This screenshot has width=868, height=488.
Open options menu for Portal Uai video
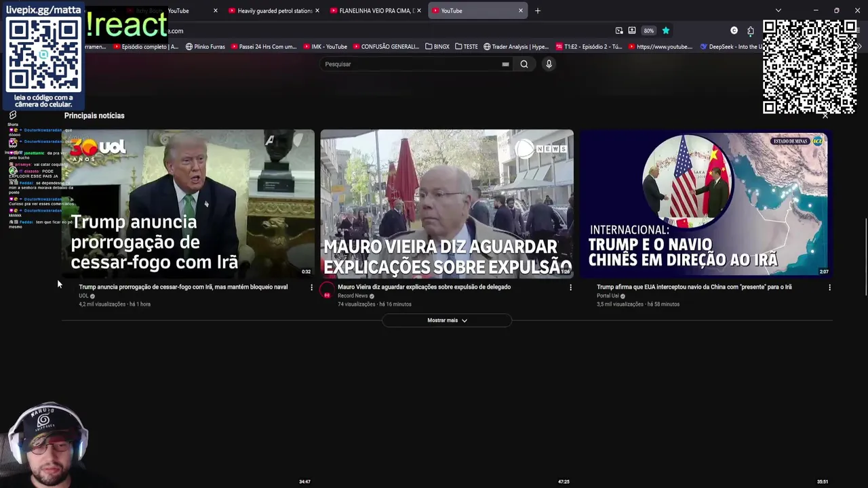coord(829,287)
